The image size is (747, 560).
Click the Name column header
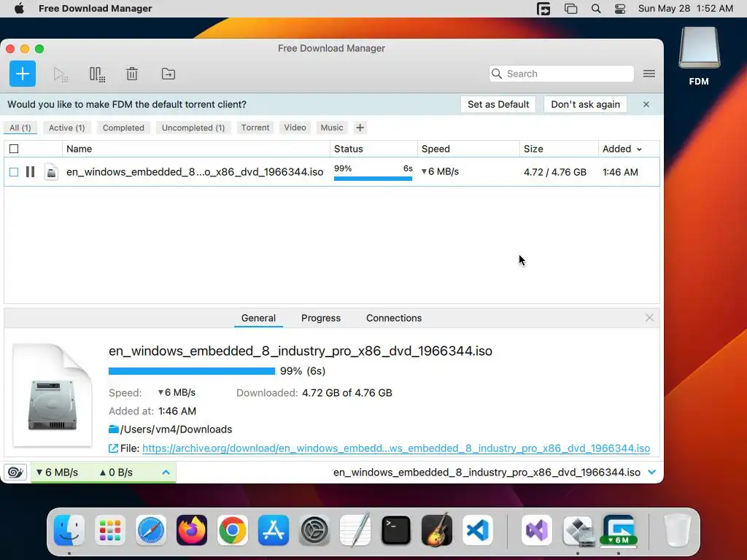(x=196, y=149)
